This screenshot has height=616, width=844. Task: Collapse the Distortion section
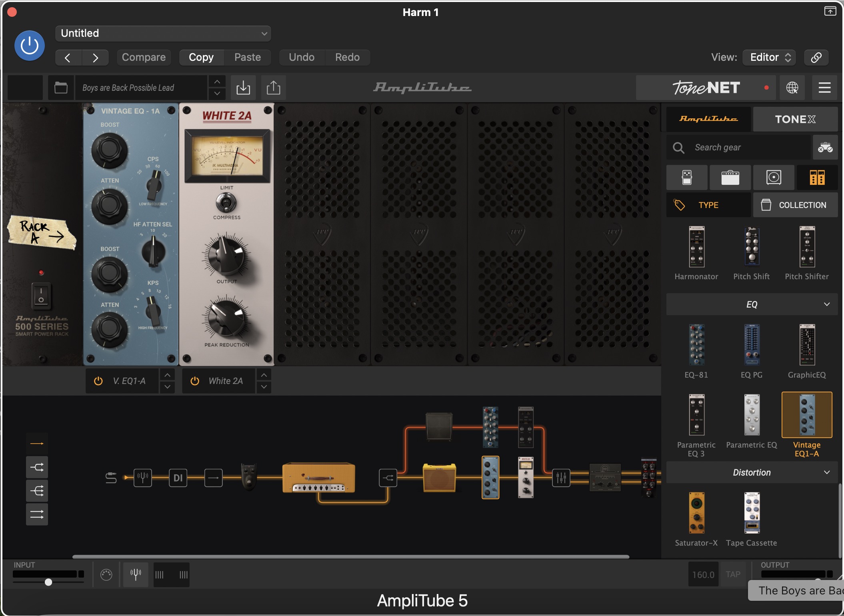[x=752, y=473]
